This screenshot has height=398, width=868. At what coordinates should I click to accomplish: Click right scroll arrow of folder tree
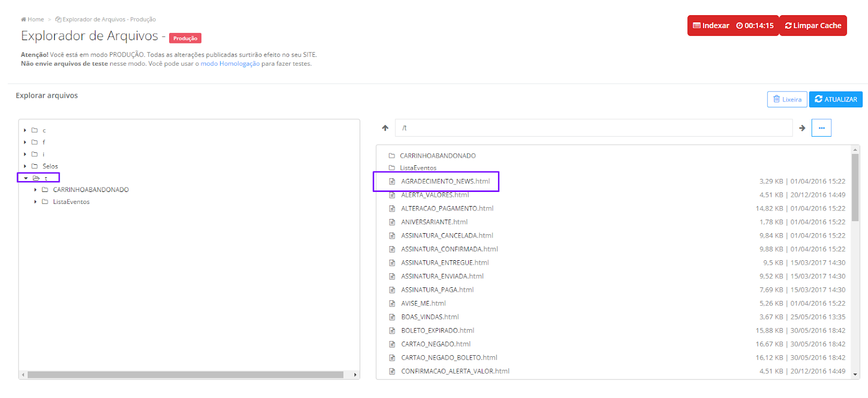(x=355, y=375)
